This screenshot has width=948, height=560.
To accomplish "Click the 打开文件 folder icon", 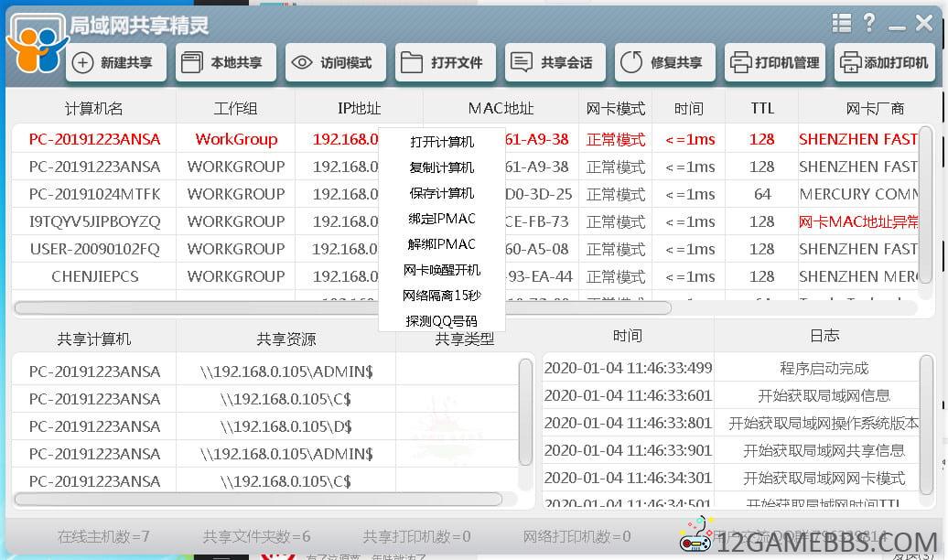I will 412,63.
